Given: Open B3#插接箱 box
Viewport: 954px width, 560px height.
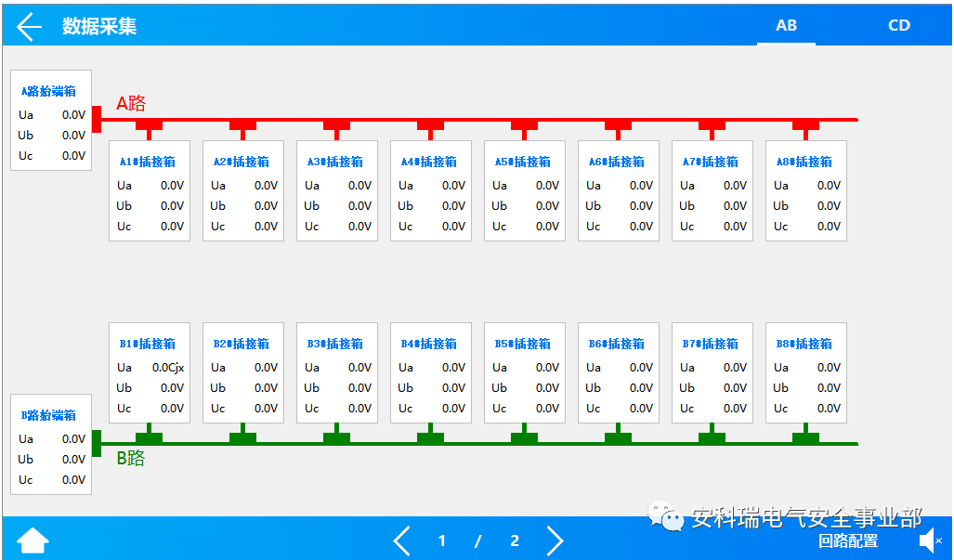Looking at the screenshot, I should pyautogui.click(x=337, y=372).
